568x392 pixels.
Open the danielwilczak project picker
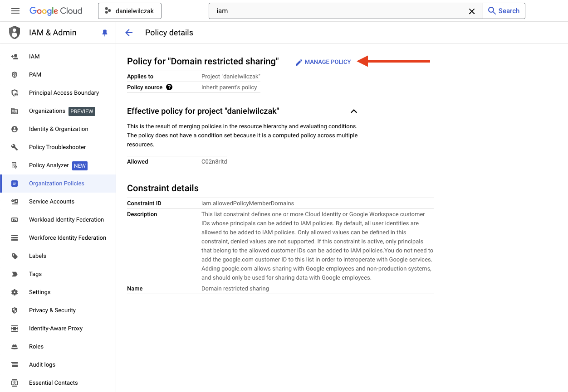click(130, 11)
